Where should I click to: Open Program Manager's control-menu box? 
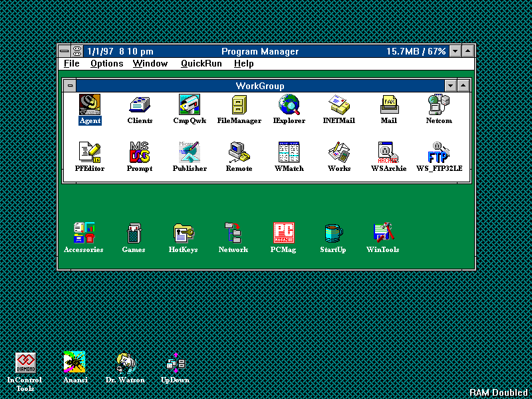pos(65,52)
